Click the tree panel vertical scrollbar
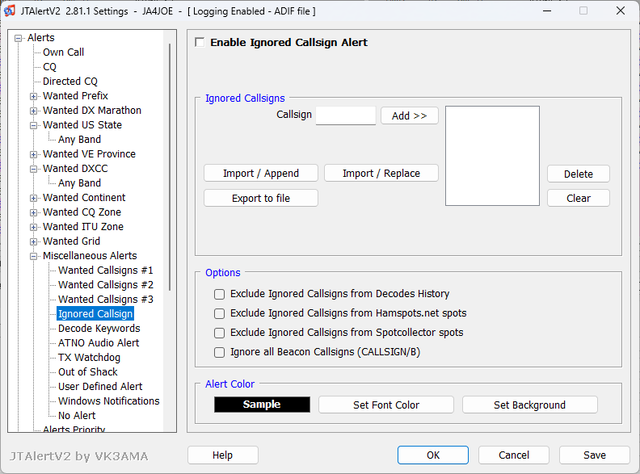 [x=170, y=167]
